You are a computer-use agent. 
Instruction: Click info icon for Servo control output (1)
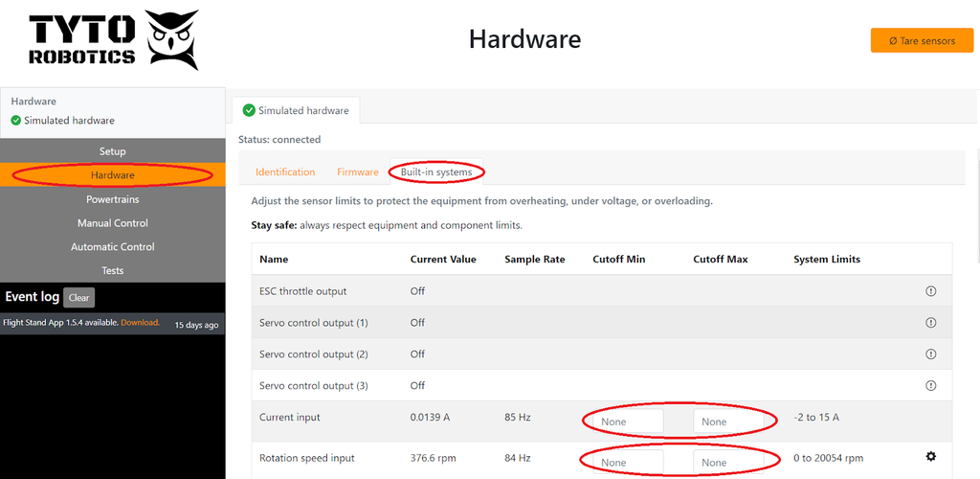click(x=930, y=323)
